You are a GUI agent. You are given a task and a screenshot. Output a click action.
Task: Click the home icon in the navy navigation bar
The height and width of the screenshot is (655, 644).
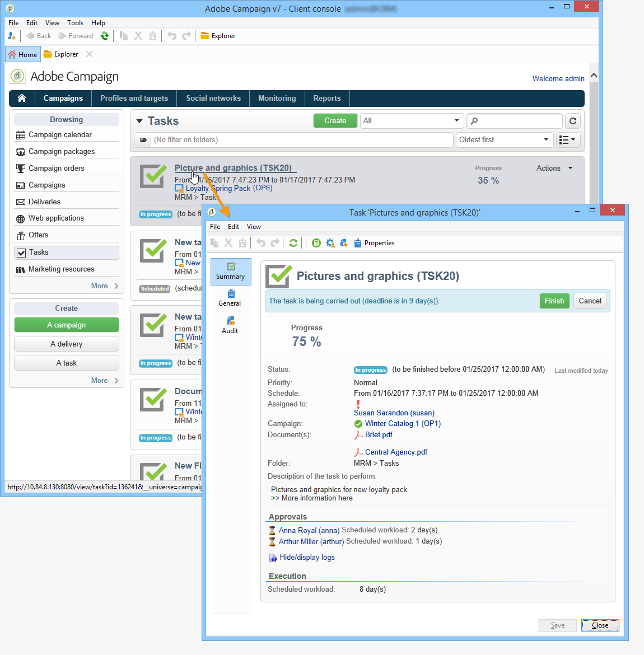coord(22,98)
